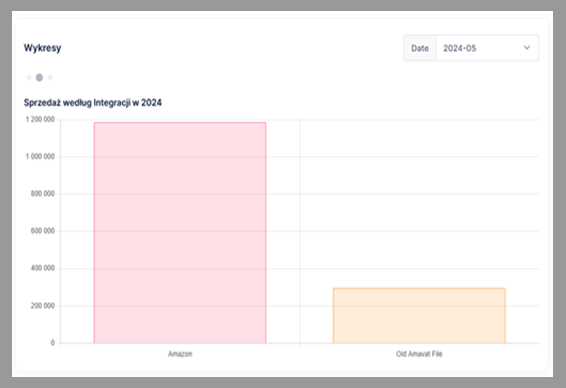
Task: Click the Sprzedaż według Integracji w 2024 title
Action: pyautogui.click(x=93, y=103)
